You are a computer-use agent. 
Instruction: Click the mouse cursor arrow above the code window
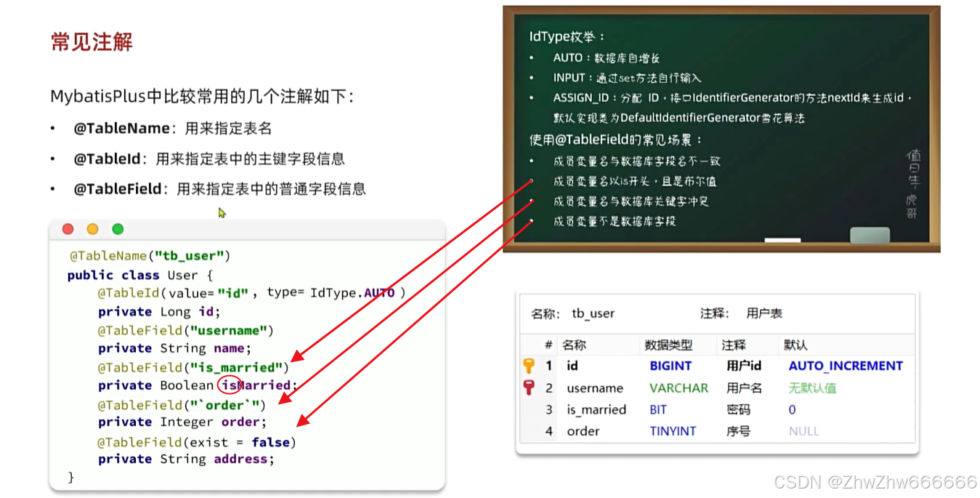pyautogui.click(x=222, y=213)
